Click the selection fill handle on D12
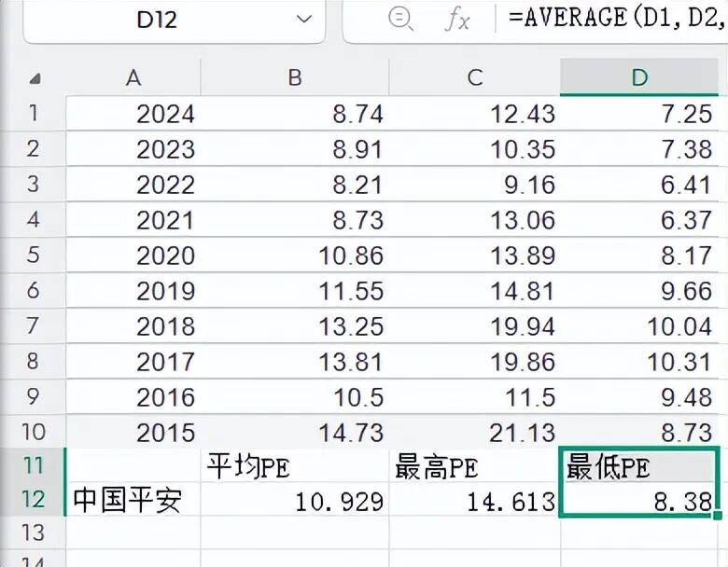The width and height of the screenshot is (728, 567). click(718, 515)
